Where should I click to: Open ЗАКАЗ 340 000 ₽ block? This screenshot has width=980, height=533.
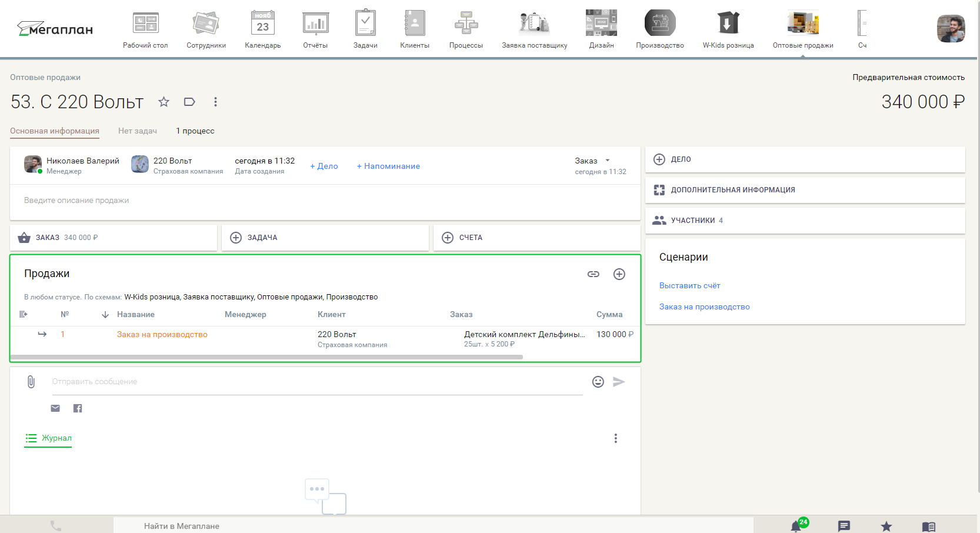click(x=114, y=238)
